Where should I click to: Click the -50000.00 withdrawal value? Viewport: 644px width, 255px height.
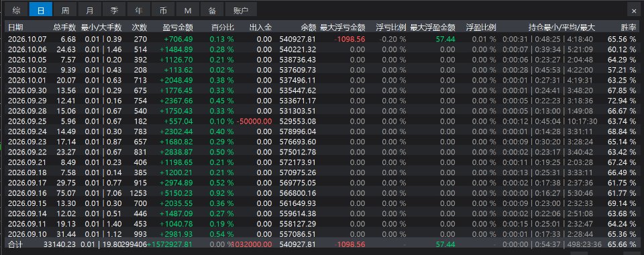click(254, 121)
